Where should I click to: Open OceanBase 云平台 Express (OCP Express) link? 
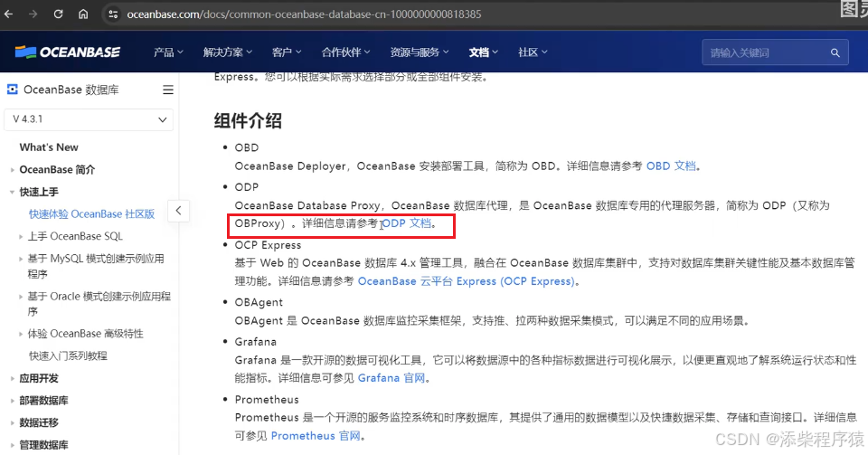[x=467, y=281]
